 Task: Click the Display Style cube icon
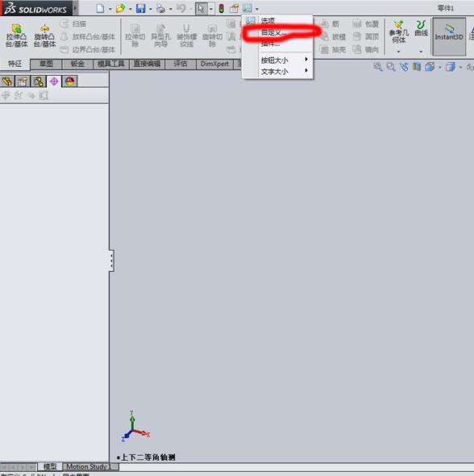click(x=451, y=66)
